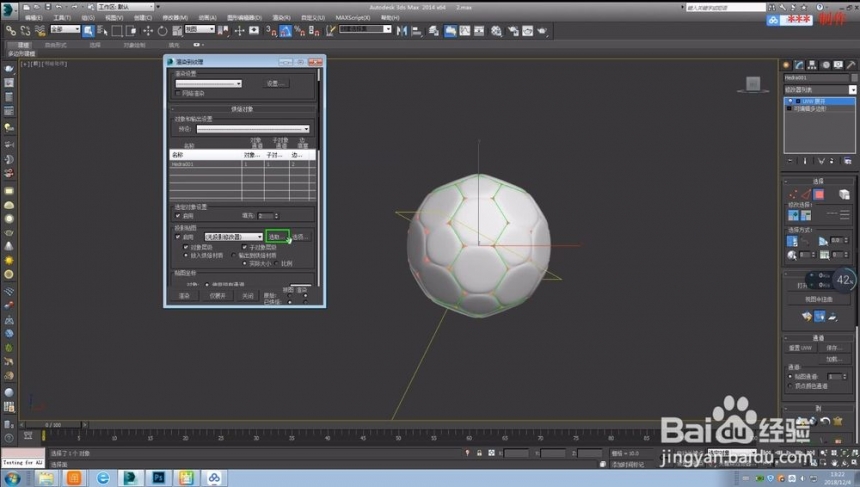Viewport: 860px width, 487px height.
Task: Open the Render Setup icon
Action: pyautogui.click(x=513, y=31)
